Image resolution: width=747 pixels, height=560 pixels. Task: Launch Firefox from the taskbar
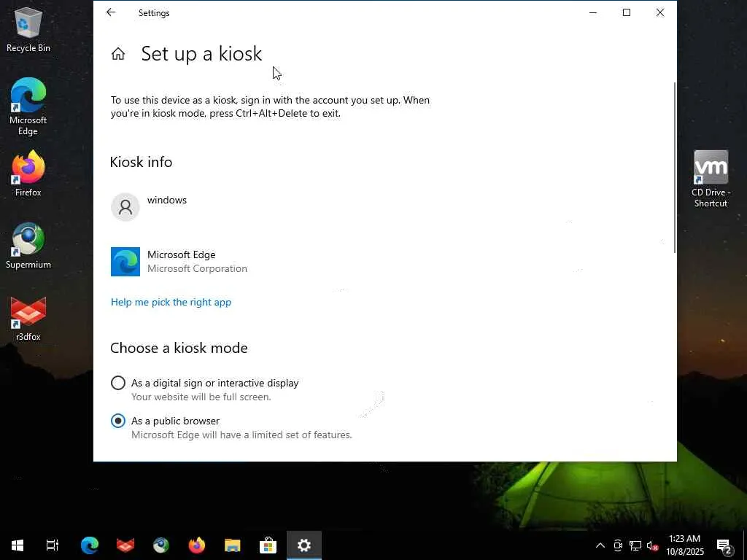point(197,545)
